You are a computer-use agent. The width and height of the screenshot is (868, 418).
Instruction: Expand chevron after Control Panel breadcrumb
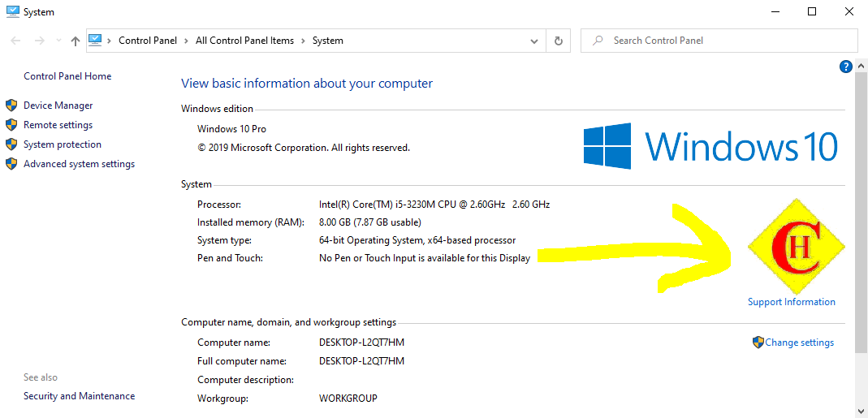[187, 41]
